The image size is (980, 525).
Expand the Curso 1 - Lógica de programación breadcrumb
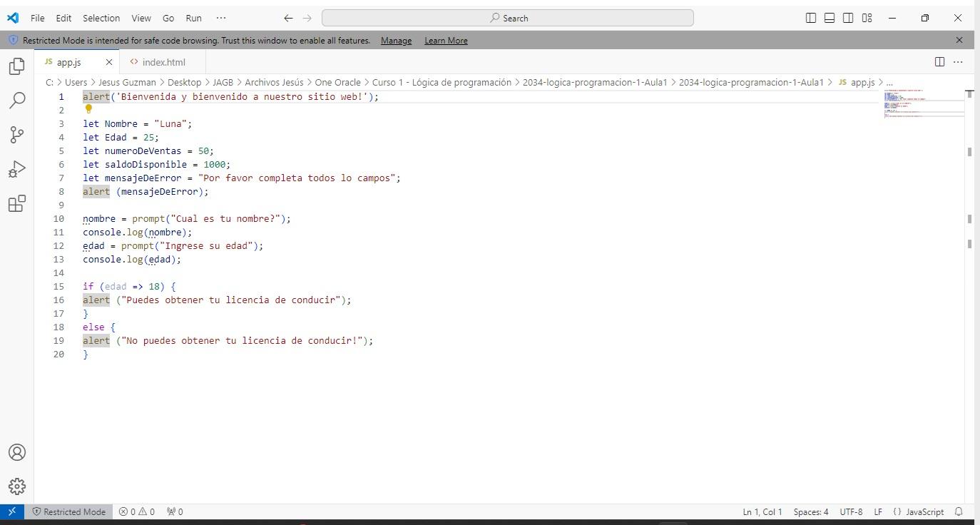[x=441, y=82]
